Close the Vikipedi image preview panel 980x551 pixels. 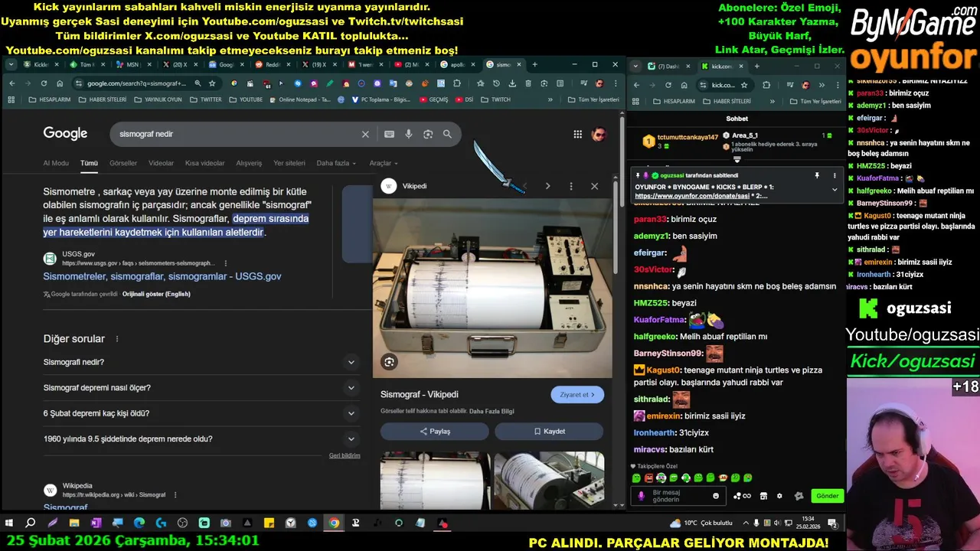tap(594, 186)
